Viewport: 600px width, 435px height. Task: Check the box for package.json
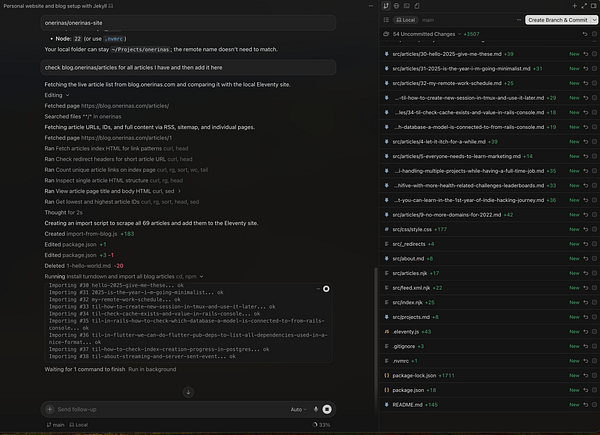click(595, 390)
